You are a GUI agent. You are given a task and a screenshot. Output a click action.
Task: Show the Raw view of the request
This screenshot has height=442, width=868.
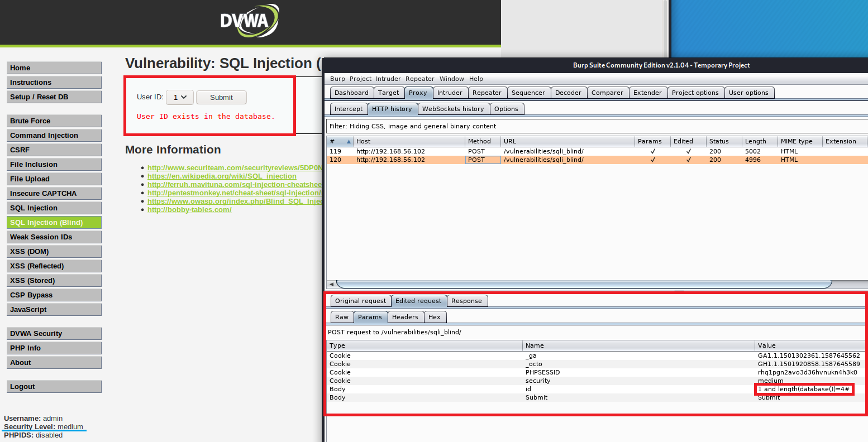(x=342, y=317)
